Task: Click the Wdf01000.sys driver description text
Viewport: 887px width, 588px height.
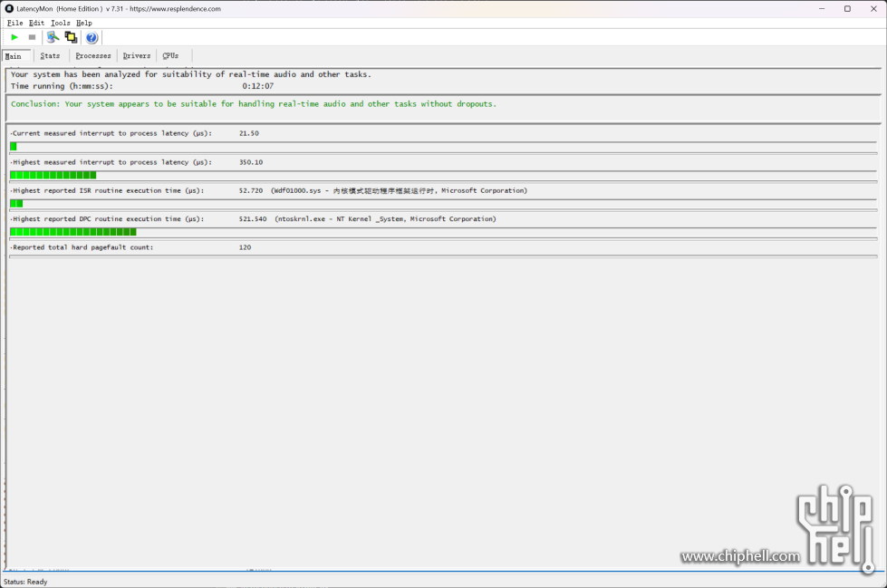Action: tap(399, 191)
